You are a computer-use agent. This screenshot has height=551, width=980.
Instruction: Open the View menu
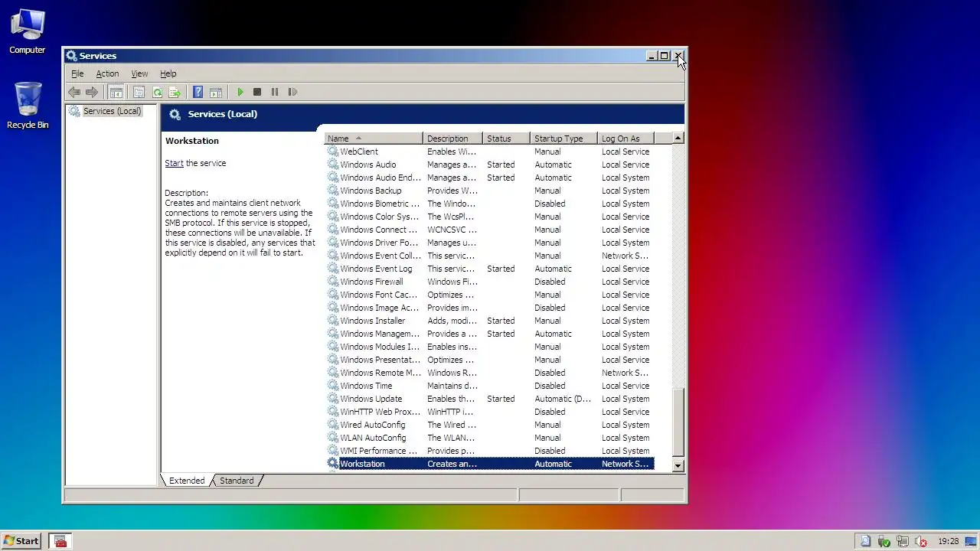coord(139,73)
